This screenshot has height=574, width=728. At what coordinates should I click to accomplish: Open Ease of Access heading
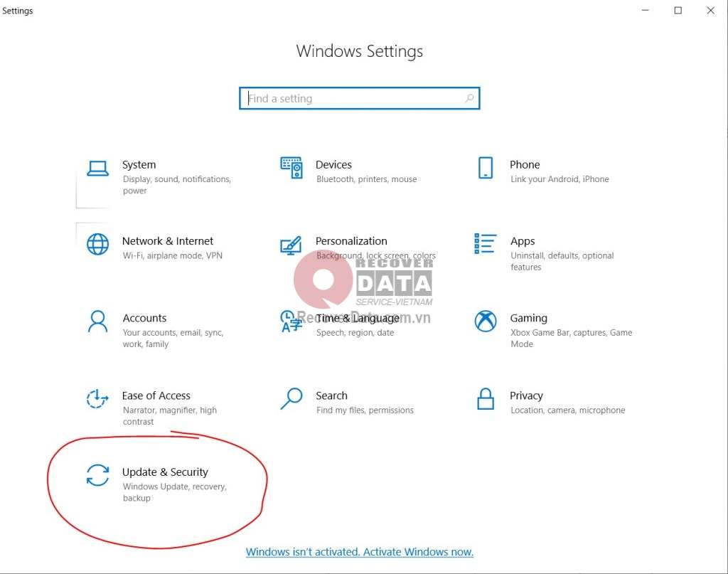156,395
